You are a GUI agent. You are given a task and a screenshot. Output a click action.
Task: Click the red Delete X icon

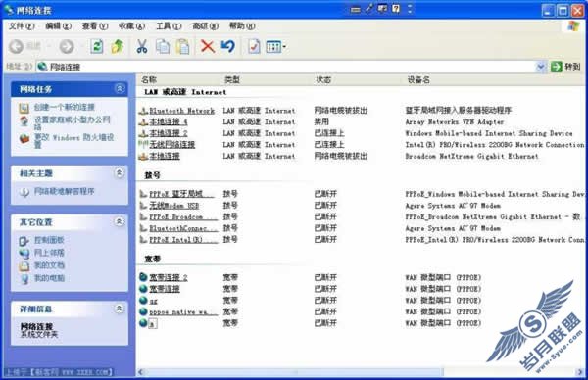207,46
